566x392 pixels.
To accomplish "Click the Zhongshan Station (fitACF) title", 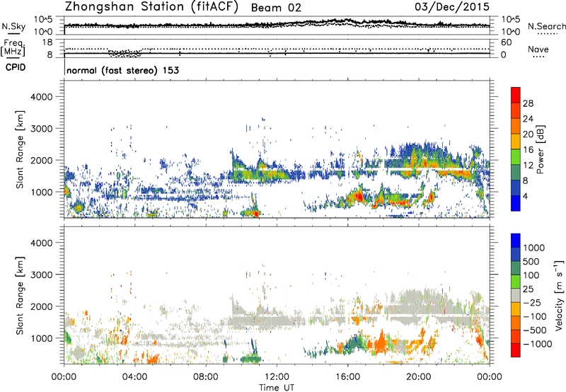I will [151, 6].
